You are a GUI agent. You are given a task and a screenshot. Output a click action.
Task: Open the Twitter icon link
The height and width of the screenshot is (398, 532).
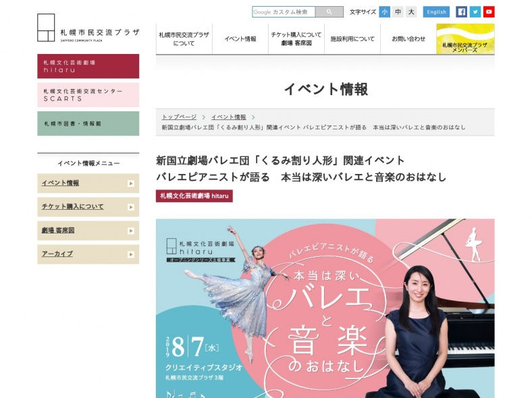[x=475, y=12]
